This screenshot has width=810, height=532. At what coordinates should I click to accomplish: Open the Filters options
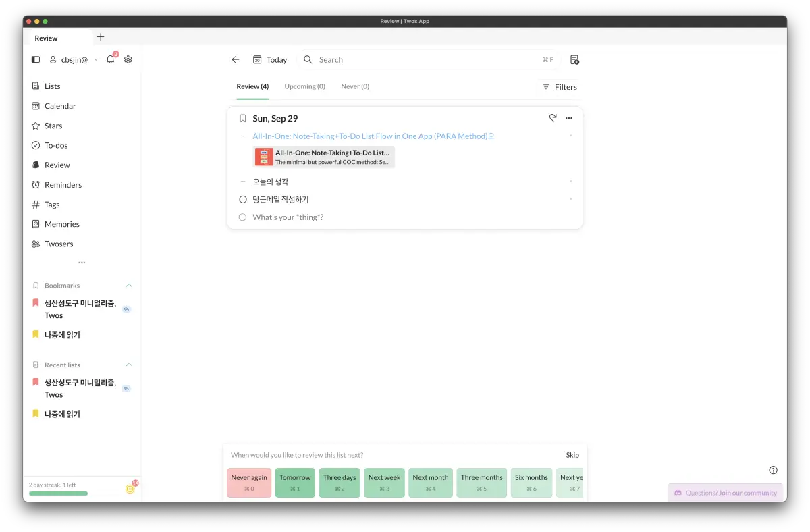click(560, 87)
